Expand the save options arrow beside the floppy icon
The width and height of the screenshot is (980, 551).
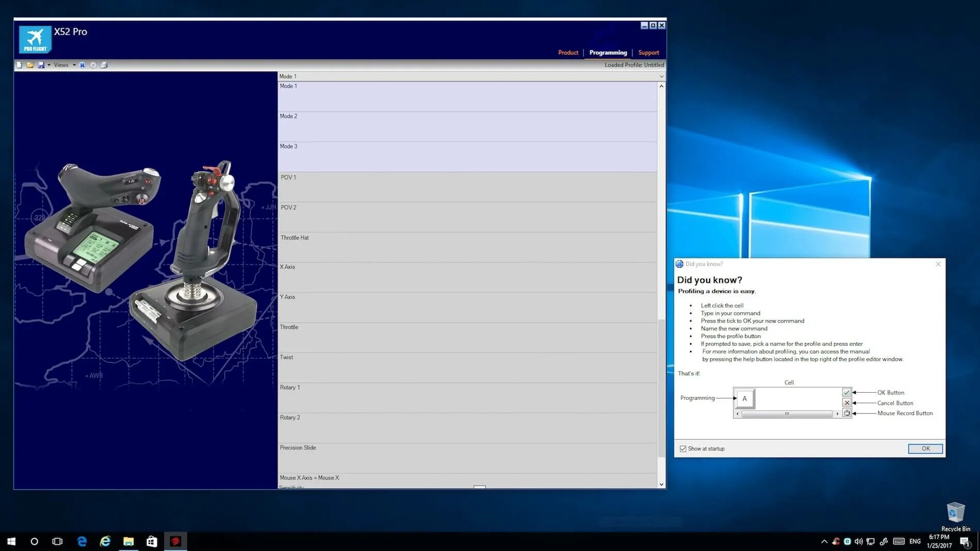tap(49, 65)
